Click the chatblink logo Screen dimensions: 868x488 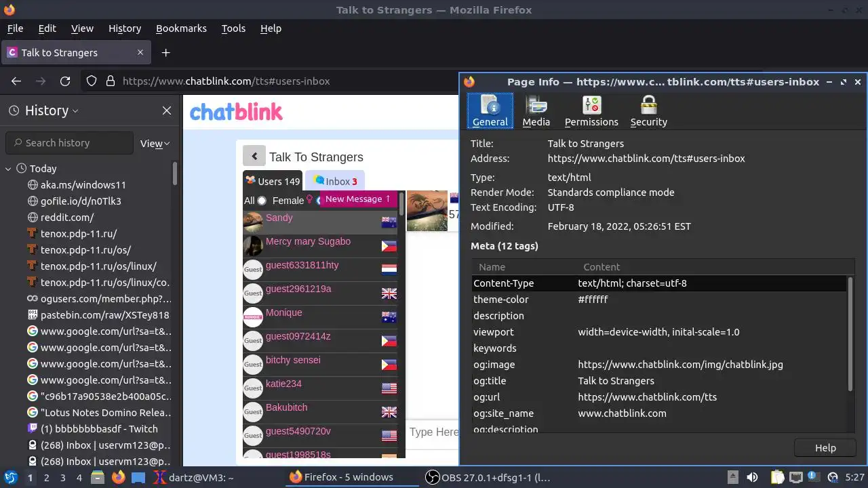[x=236, y=111]
